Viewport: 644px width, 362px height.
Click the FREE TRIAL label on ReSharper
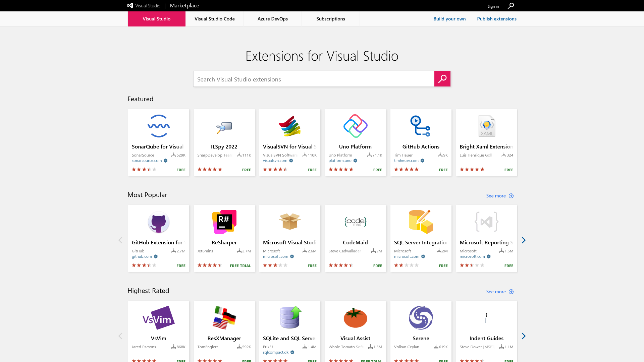coord(240,266)
